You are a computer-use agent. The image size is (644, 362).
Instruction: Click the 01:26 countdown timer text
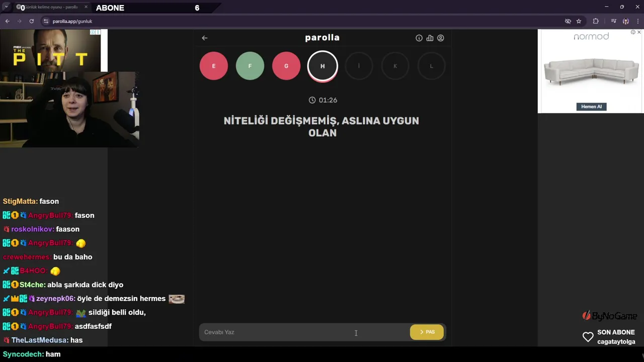point(328,100)
